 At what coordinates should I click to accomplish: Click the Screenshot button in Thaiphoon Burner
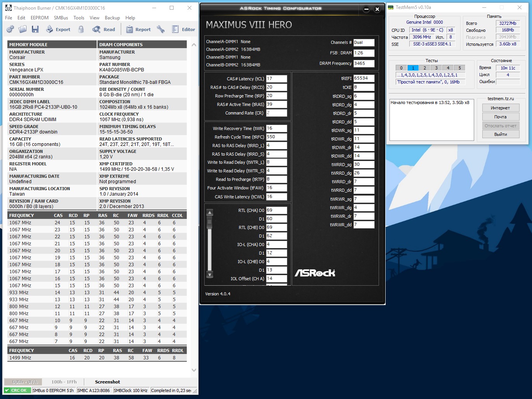[x=108, y=382]
